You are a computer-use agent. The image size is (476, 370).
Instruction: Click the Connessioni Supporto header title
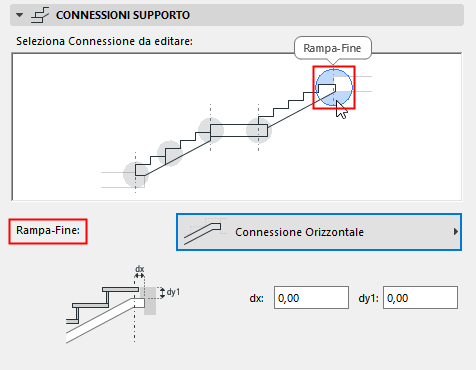[123, 15]
